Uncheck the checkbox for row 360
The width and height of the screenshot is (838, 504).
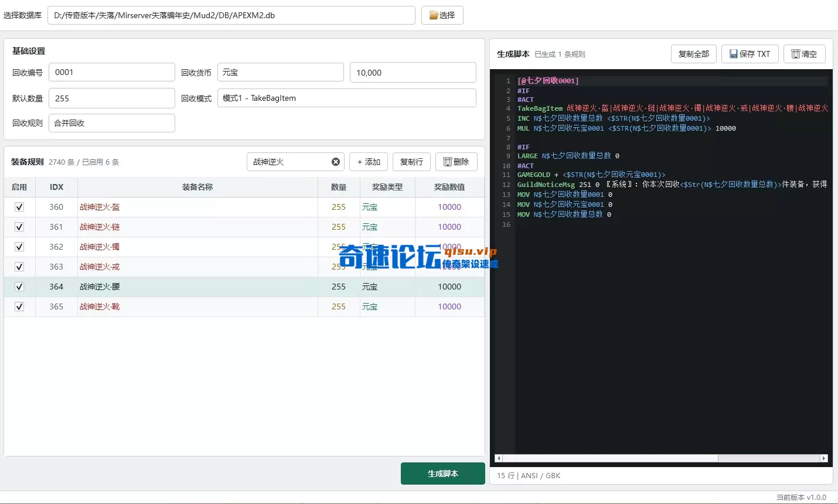tap(19, 207)
